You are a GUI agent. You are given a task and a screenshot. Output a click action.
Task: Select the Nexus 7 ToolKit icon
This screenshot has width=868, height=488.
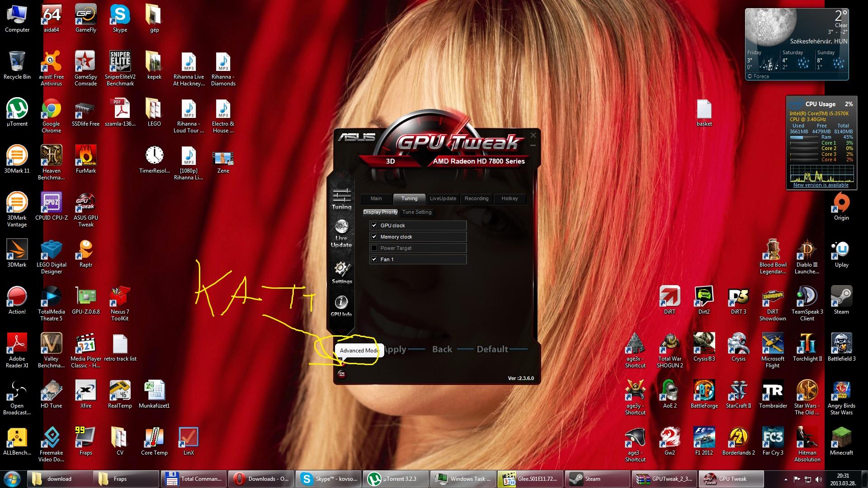coord(120,304)
